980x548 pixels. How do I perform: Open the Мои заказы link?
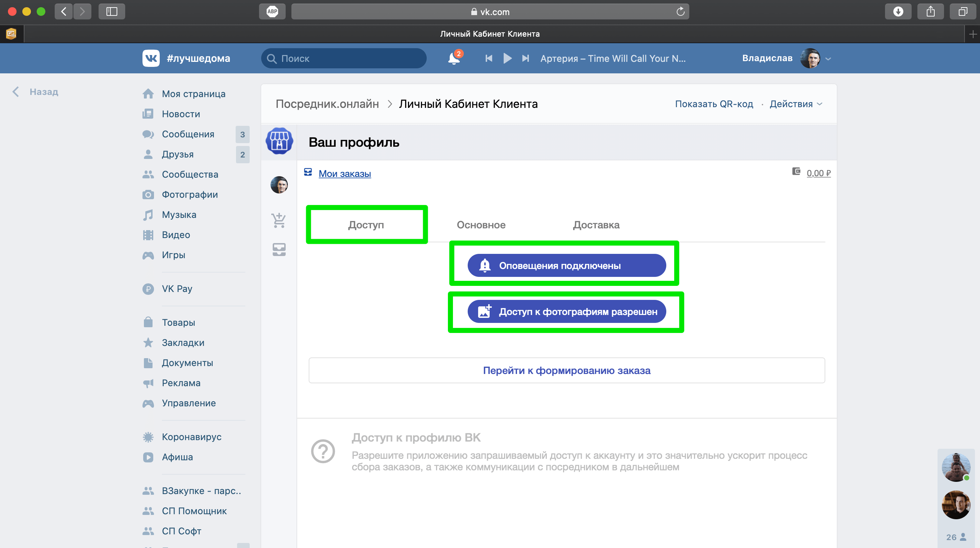click(344, 173)
